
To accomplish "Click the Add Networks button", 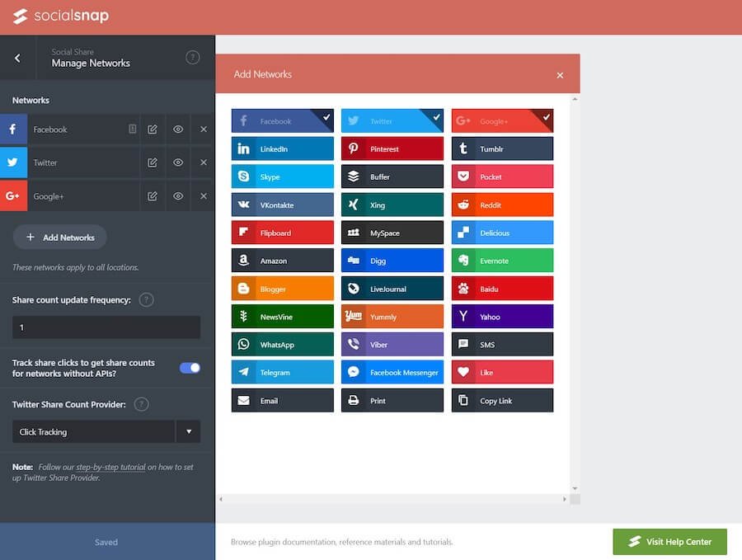I will [60, 238].
